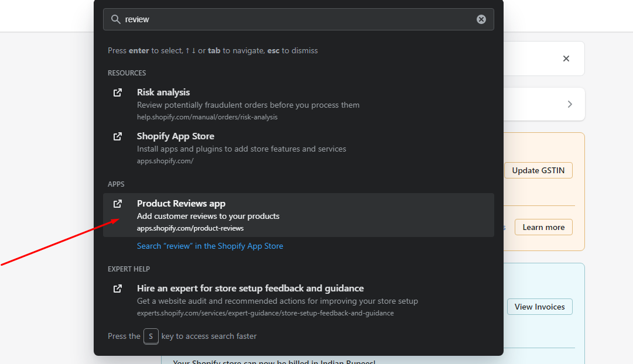This screenshot has height=364, width=633.
Task: Click external link icon beside Product Reviews app
Action: (118, 204)
